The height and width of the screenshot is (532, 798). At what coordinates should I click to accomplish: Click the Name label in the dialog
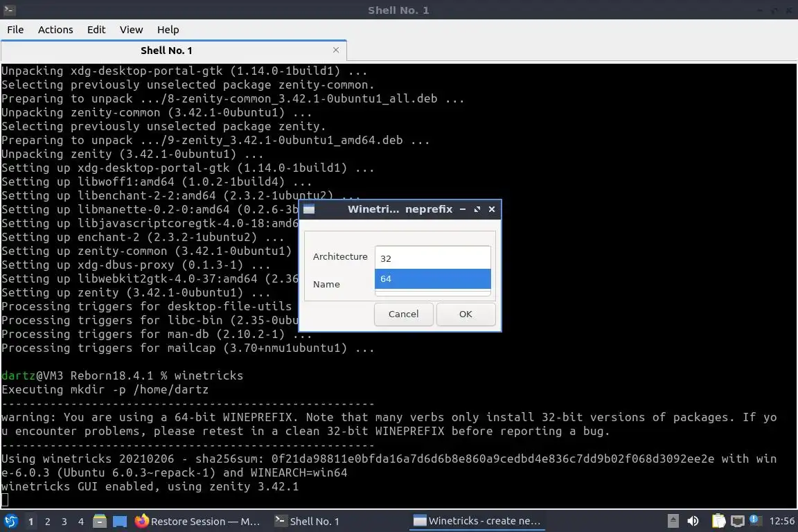coord(326,284)
